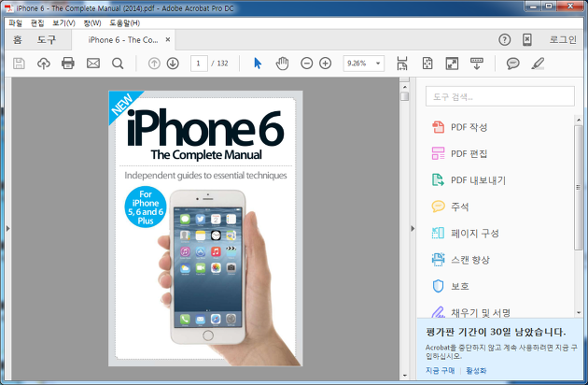Image resolution: width=588 pixels, height=385 pixels.
Task: Go to previous page arrow
Action: coord(154,64)
